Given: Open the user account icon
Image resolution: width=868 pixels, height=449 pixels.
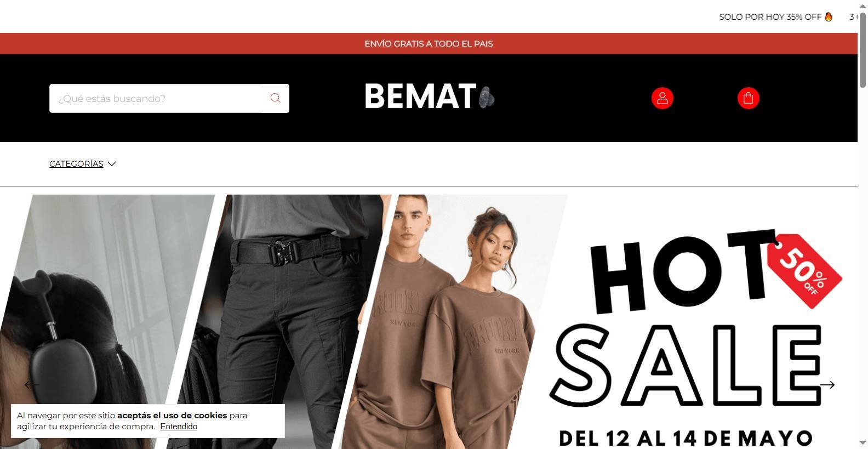Looking at the screenshot, I should 662,98.
